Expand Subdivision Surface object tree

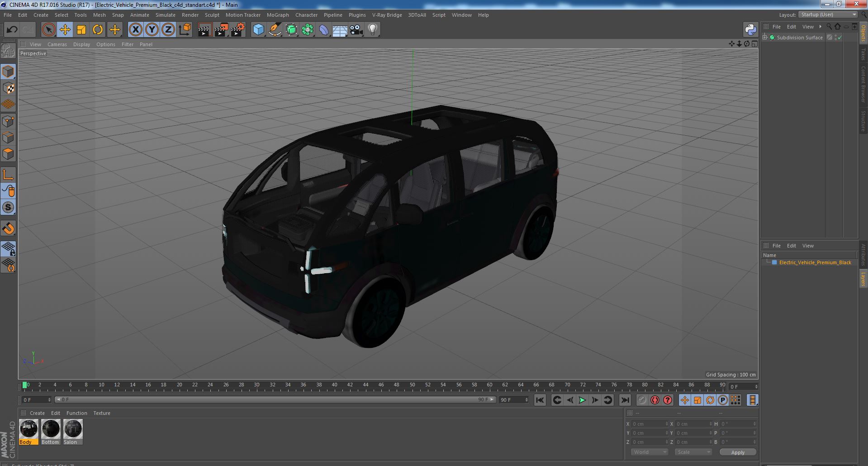point(765,38)
